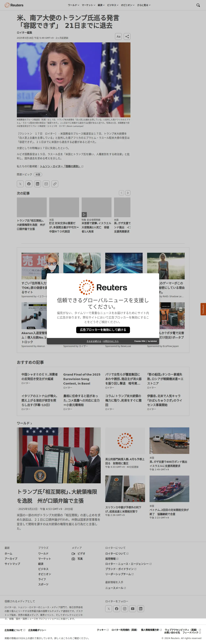The image size is (206, 644).
Task: Click そのまま続ける link in popup
Action: [x=94, y=341]
